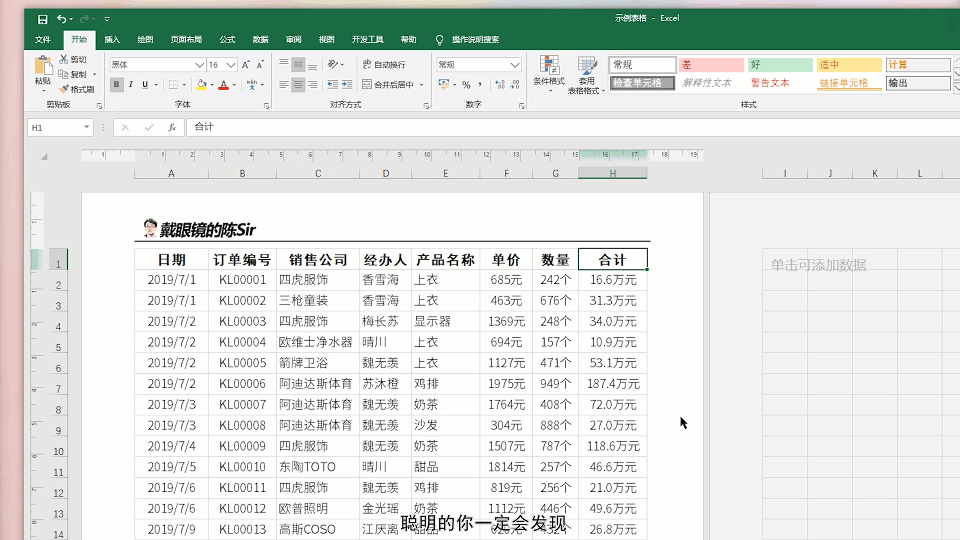The image size is (960, 540).
Task: Click the cell borders icon
Action: [x=173, y=84]
